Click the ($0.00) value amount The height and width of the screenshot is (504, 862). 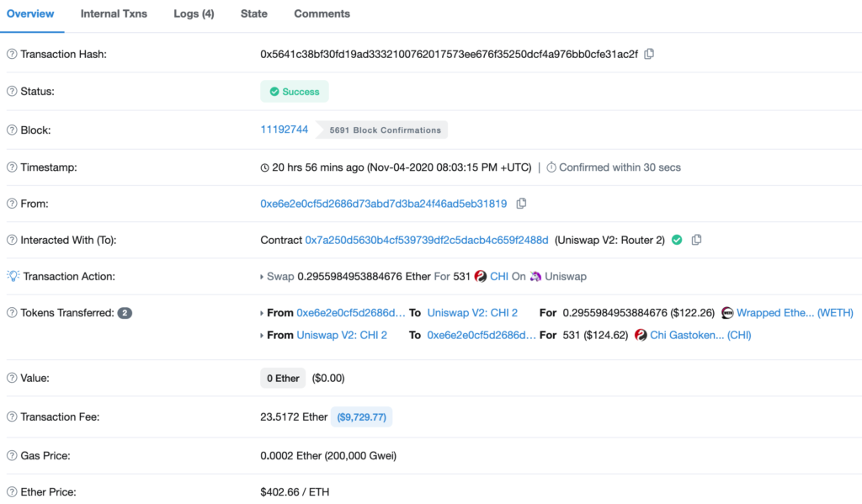click(328, 378)
